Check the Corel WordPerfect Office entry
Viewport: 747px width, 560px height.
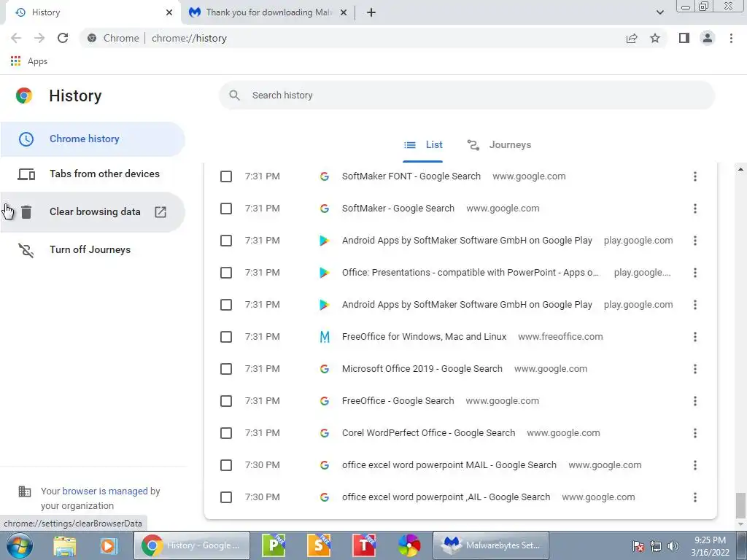click(226, 433)
